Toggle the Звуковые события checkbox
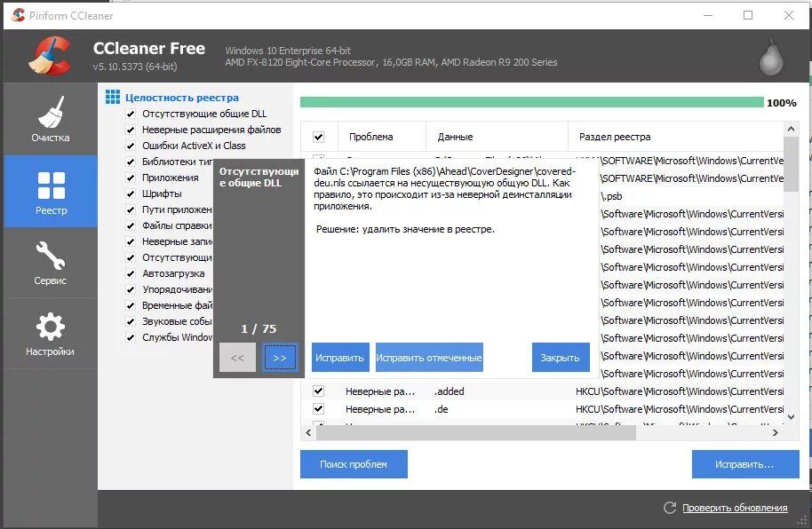 coord(131,321)
